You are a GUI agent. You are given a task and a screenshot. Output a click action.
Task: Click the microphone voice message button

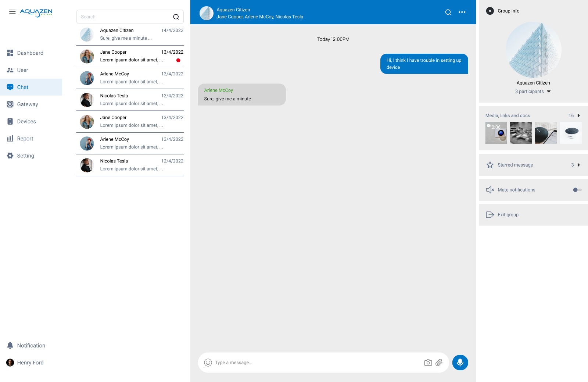(x=460, y=363)
